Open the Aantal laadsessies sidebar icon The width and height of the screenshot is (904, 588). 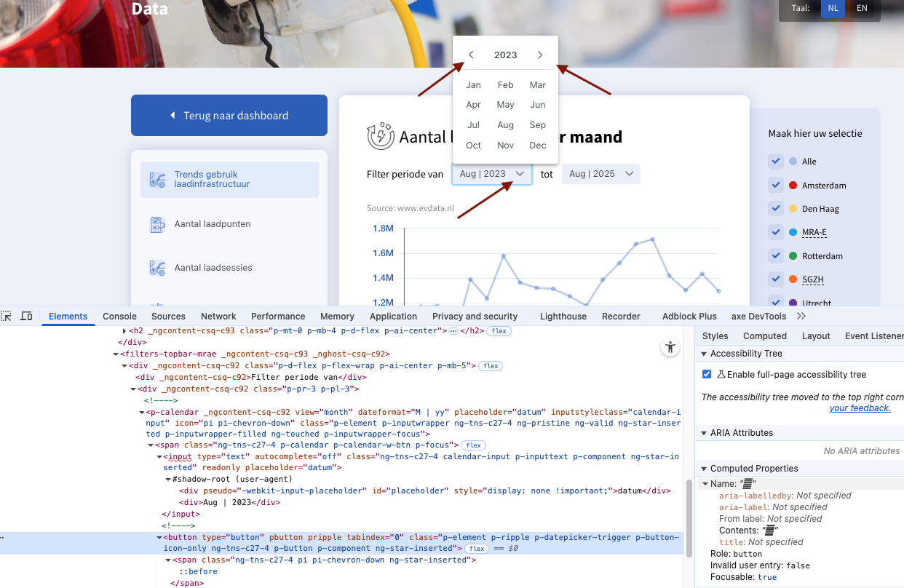click(x=156, y=268)
